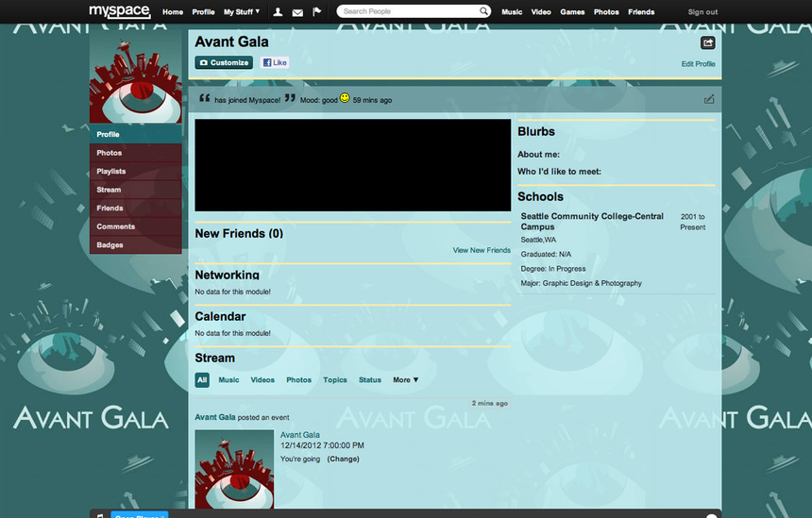Open Profile in top navigation bar
The height and width of the screenshot is (518, 812).
203,12
